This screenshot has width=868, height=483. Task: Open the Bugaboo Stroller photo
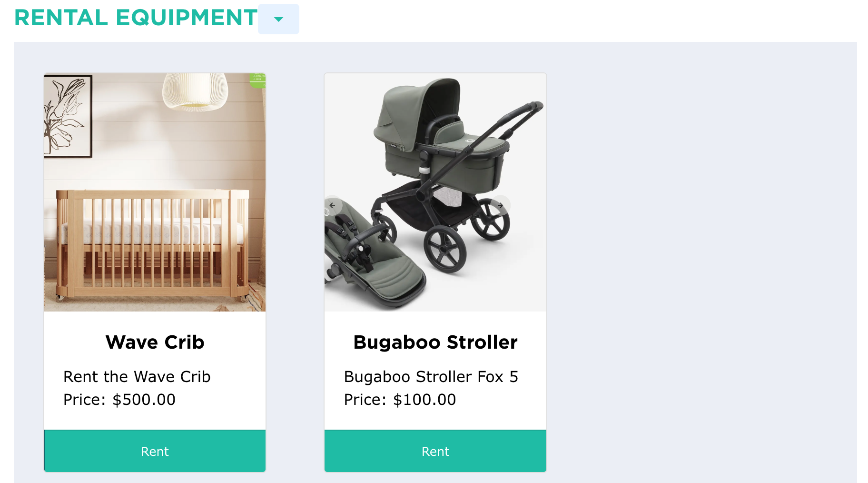tap(435, 192)
